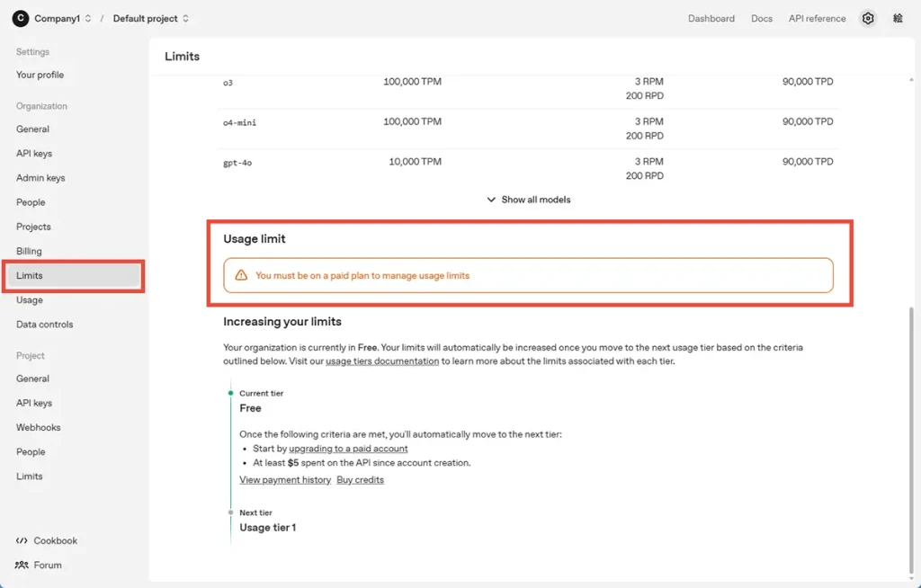This screenshot has width=921, height=588.
Task: Click the Company1 organization logo
Action: click(x=21, y=18)
